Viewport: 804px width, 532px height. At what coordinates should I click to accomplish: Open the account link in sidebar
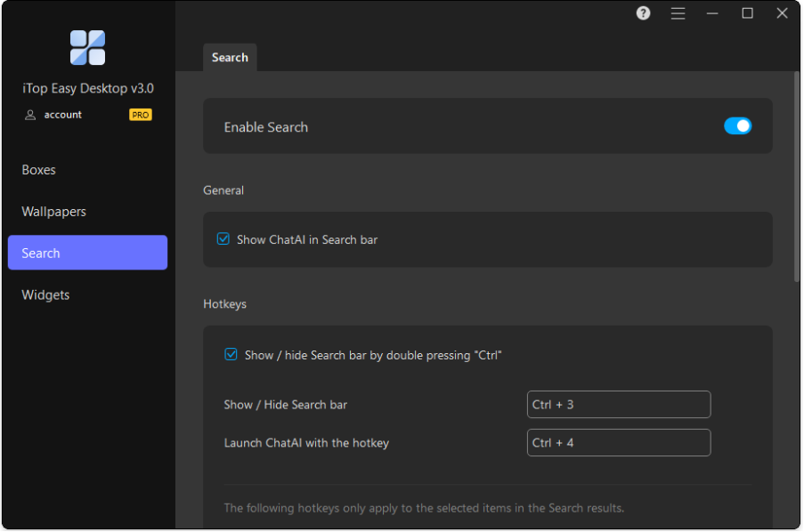[62, 115]
